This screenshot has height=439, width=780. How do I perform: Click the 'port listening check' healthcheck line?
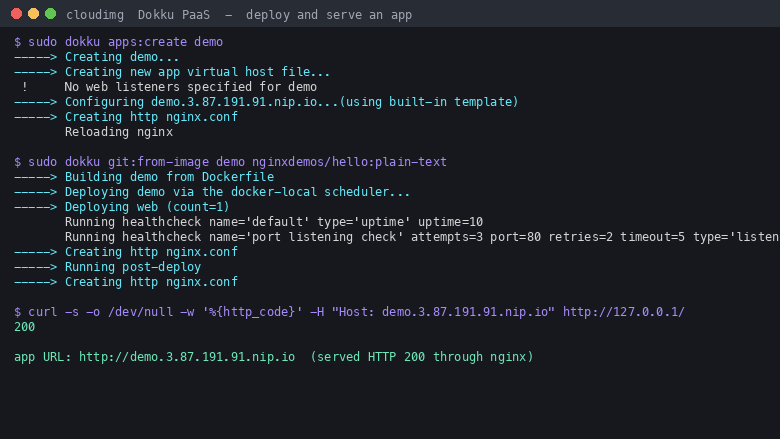coord(422,237)
